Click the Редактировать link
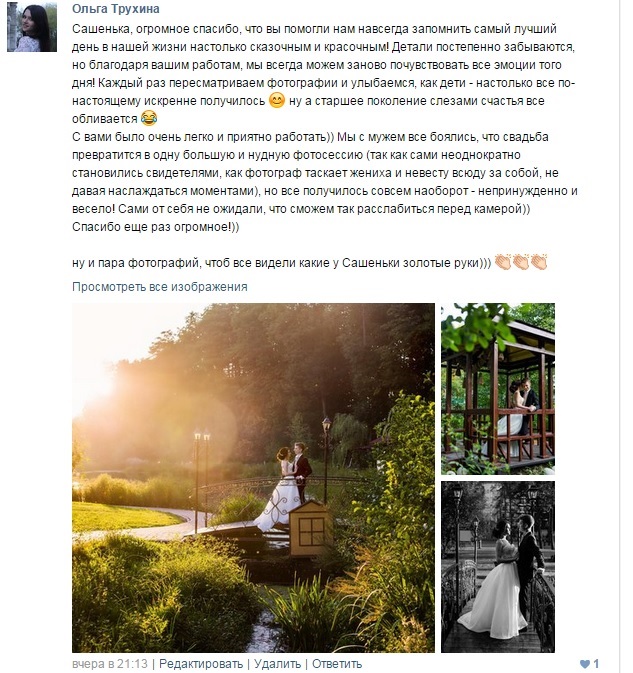633x673 pixels. (x=201, y=664)
